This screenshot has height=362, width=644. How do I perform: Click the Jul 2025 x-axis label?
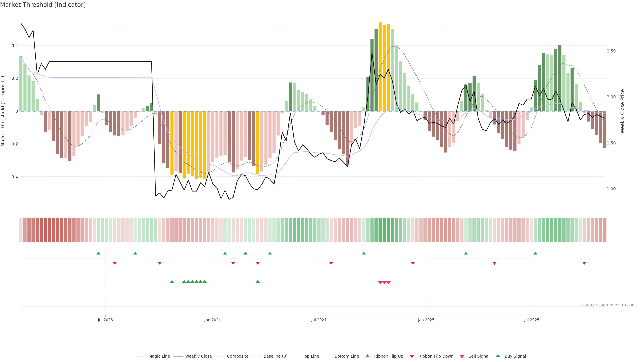pyautogui.click(x=531, y=320)
